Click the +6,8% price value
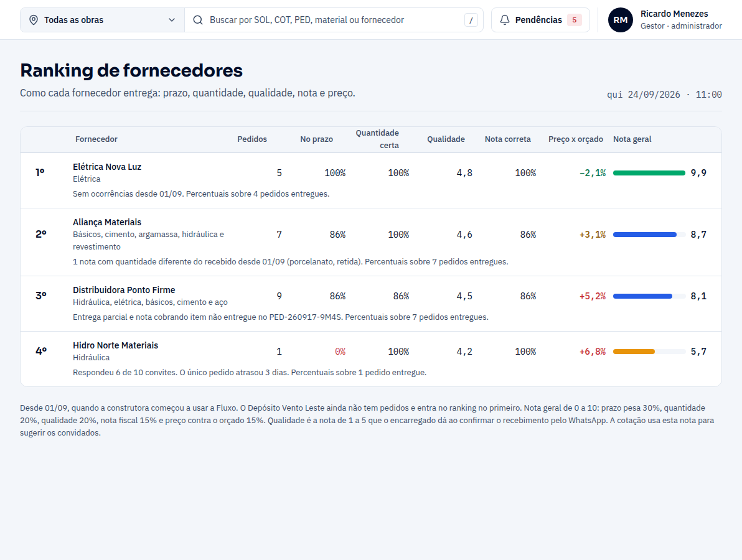This screenshot has height=560, width=742. (593, 352)
